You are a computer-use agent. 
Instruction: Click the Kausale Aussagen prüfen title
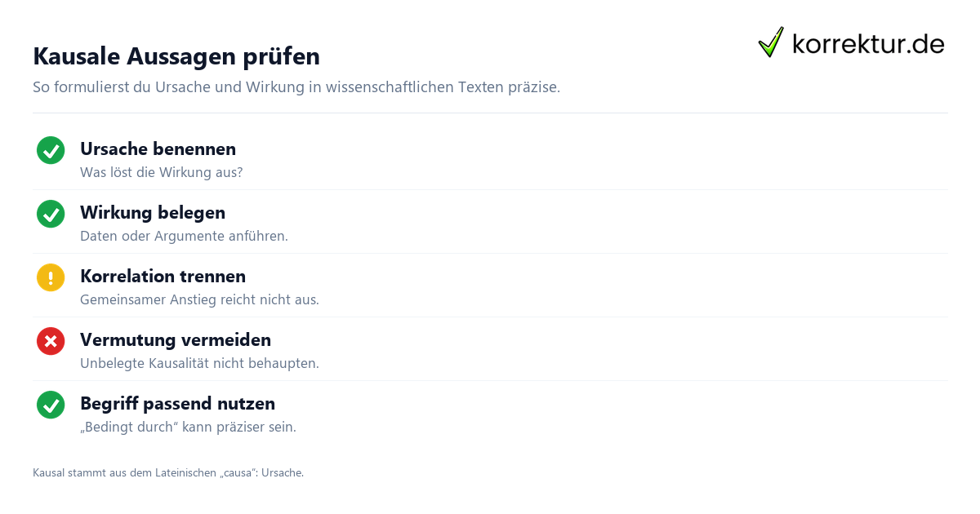(x=176, y=56)
